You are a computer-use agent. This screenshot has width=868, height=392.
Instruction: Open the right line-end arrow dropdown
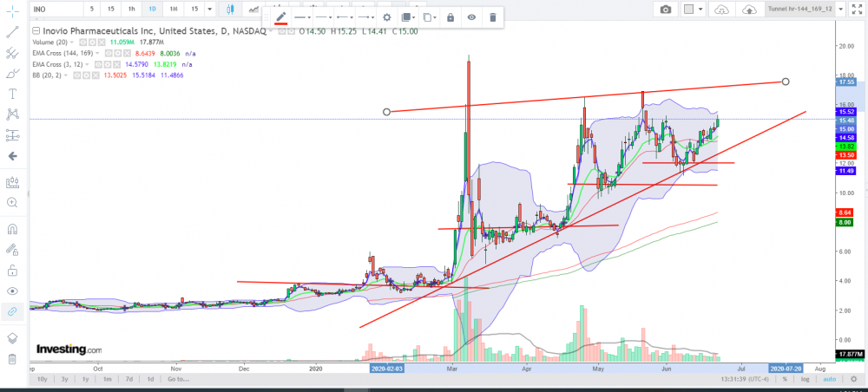click(x=365, y=17)
